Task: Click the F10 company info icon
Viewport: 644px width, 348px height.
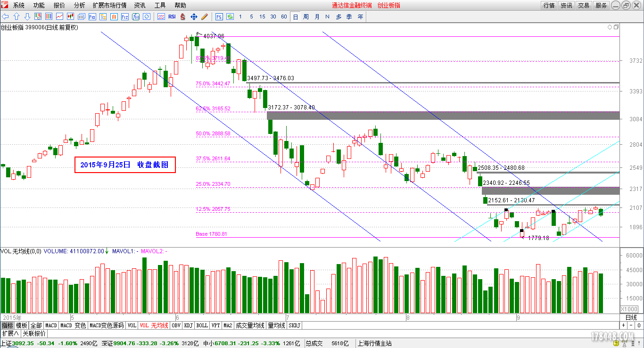Action: point(92,17)
